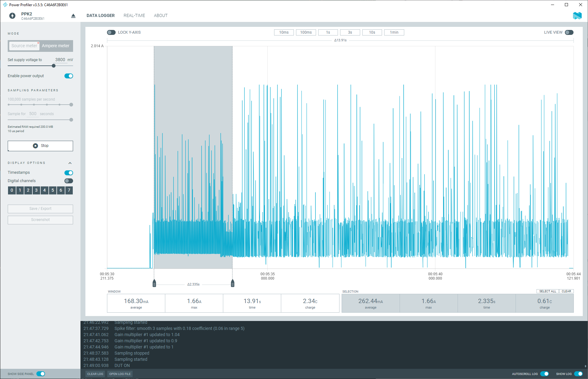Screen dimensions: 588x379
Task: Select Source meter mode
Action: click(x=24, y=46)
